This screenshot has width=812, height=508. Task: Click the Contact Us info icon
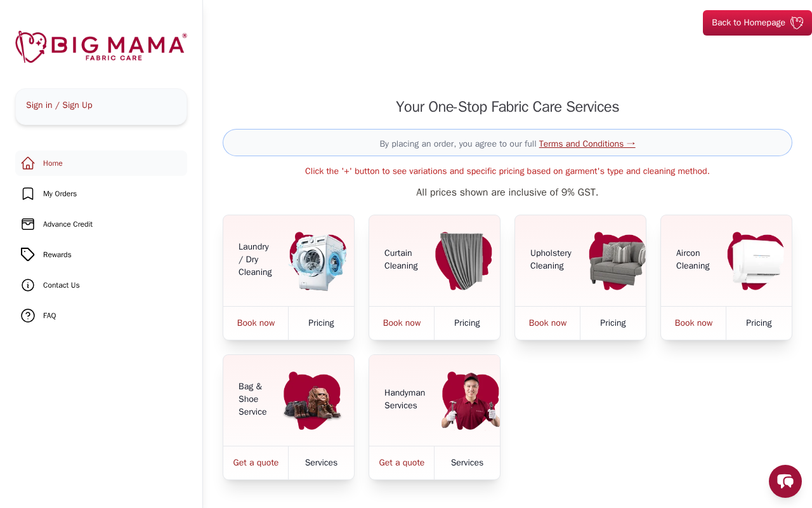point(28,285)
